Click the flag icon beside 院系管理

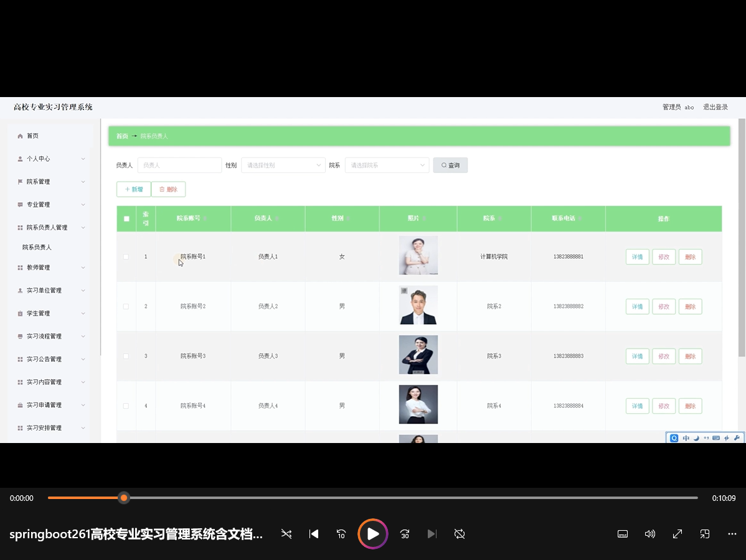point(19,181)
